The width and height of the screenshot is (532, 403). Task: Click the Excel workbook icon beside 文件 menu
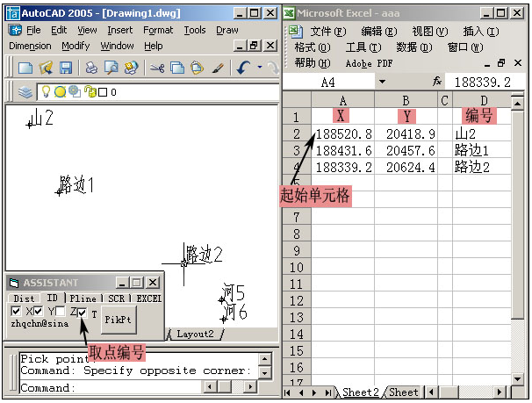tap(295, 32)
